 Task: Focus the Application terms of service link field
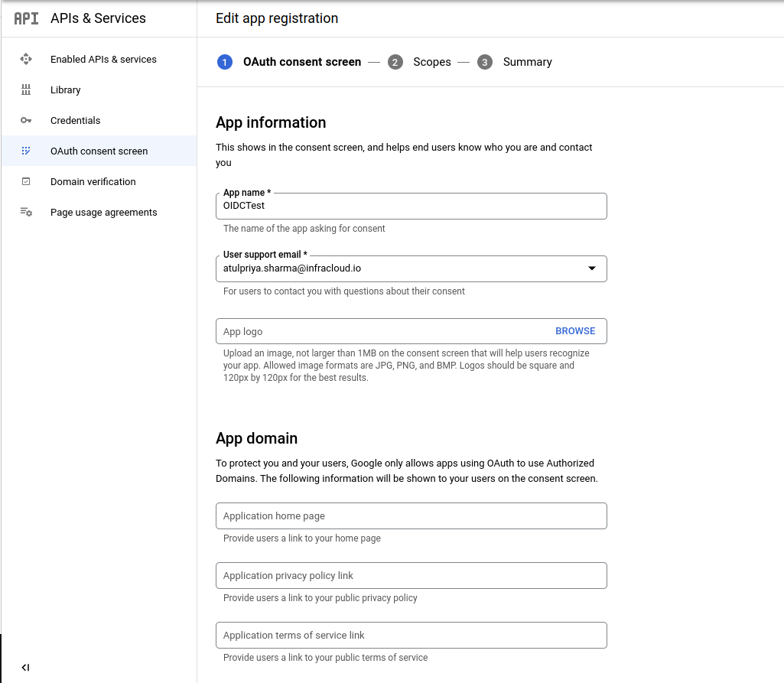pyautogui.click(x=411, y=635)
